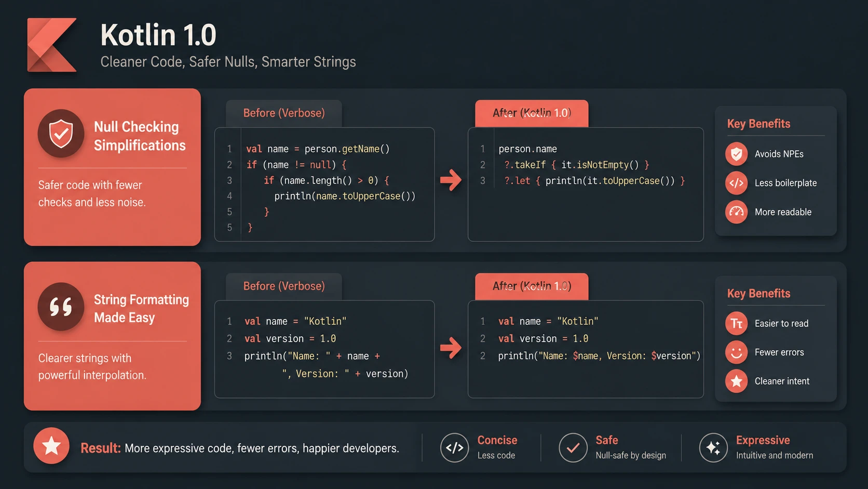Click val version = 1.0 in Before panel
This screenshot has height=489, width=868.
290,339
